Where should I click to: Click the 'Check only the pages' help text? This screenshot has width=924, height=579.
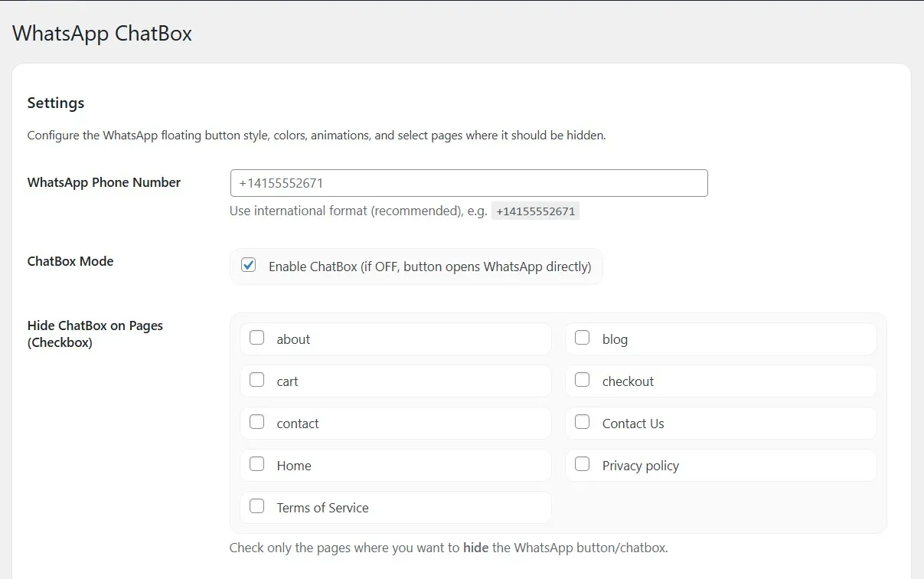[449, 548]
